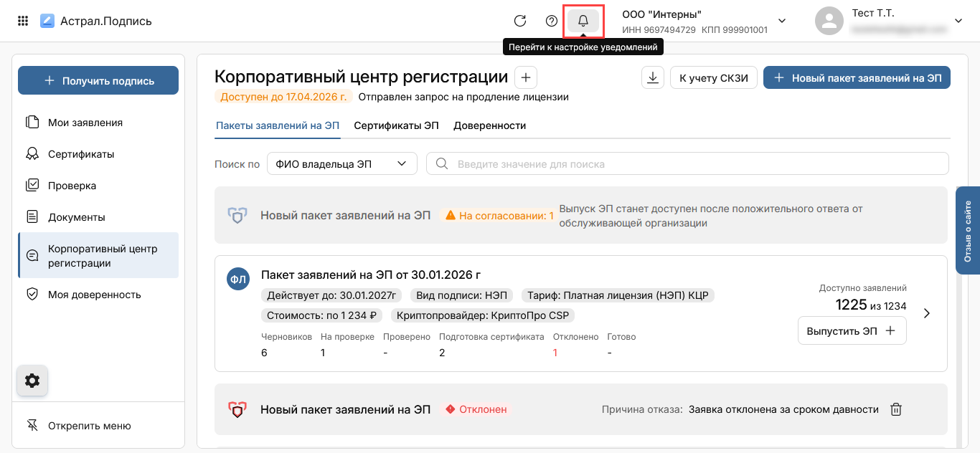This screenshot has width=980, height=453.
Task: Open the ФИО владельца ЭП search dropdown
Action: [341, 163]
